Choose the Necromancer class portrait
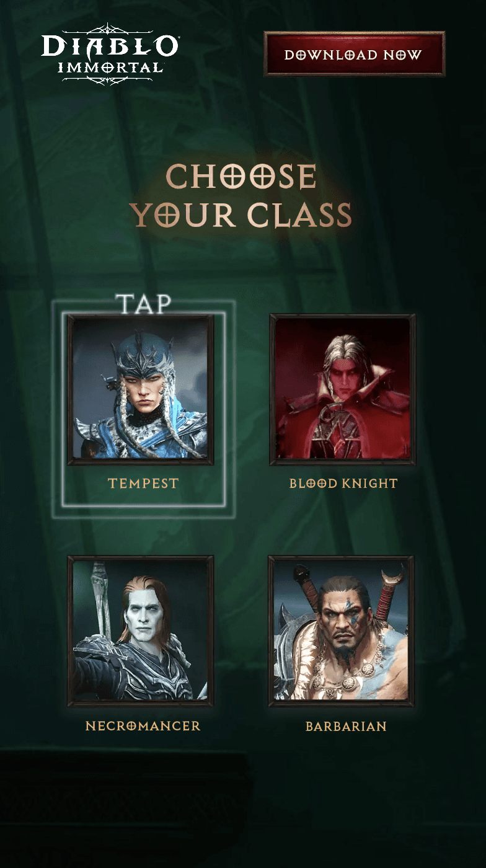Viewport: 486px width, 868px height. pos(141,631)
